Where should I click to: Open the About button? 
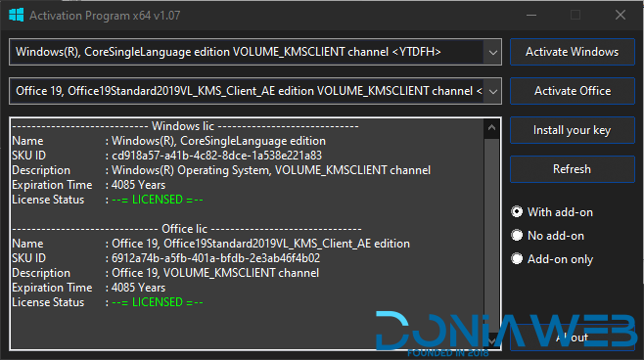tap(573, 337)
